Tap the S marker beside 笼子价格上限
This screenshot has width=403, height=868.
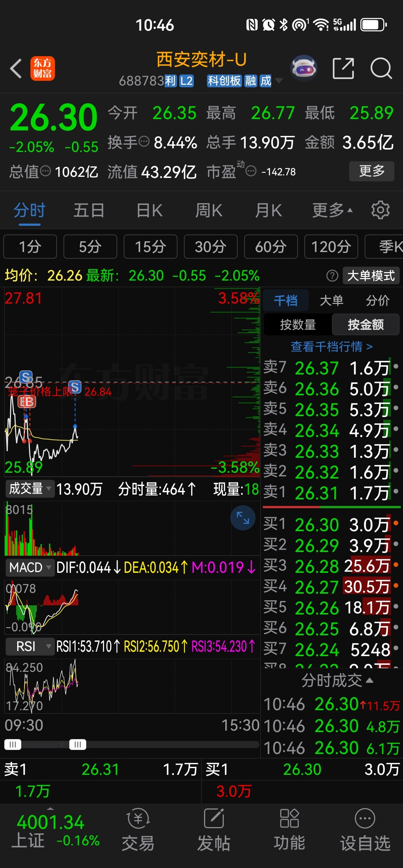[75, 387]
